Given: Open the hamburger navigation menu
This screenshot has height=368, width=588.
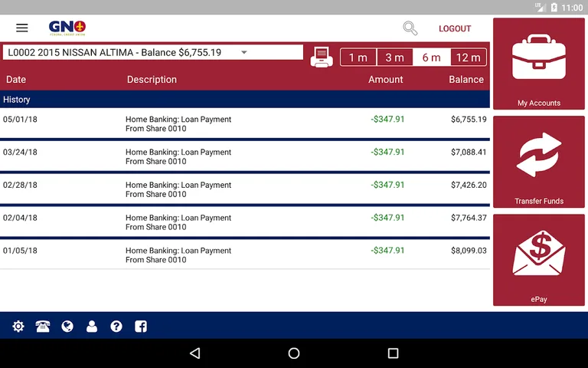Looking at the screenshot, I should [21, 28].
